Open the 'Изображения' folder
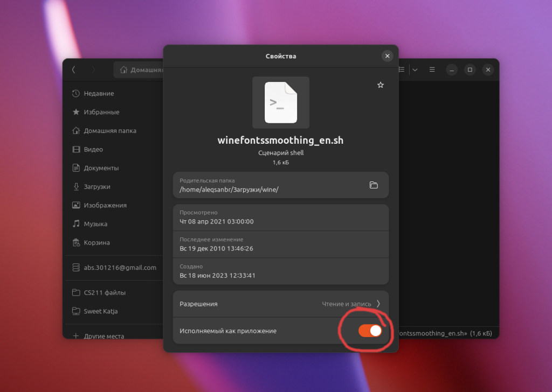 [x=105, y=205]
